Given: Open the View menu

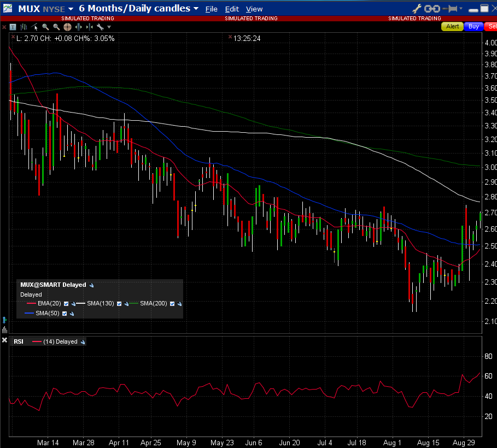Looking at the screenshot, I should [x=254, y=9].
